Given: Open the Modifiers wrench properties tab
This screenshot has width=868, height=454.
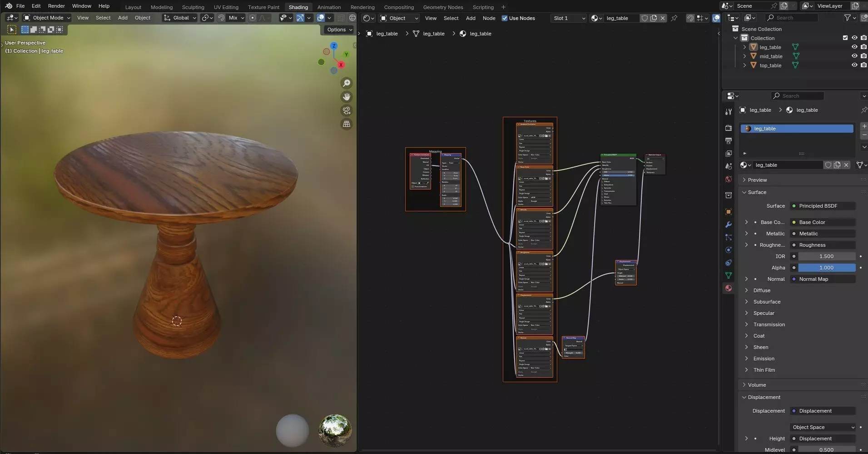Looking at the screenshot, I should click(729, 225).
